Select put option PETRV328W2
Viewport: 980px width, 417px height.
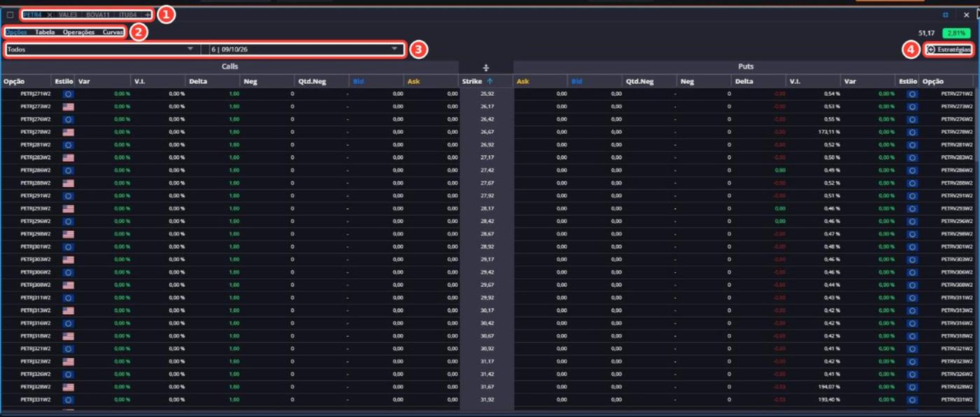pyautogui.click(x=957, y=386)
